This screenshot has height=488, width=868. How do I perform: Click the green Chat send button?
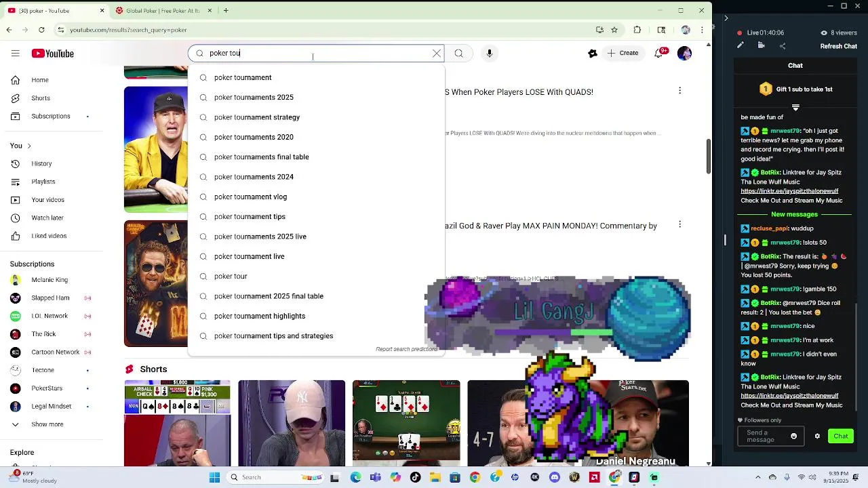pyautogui.click(x=841, y=436)
